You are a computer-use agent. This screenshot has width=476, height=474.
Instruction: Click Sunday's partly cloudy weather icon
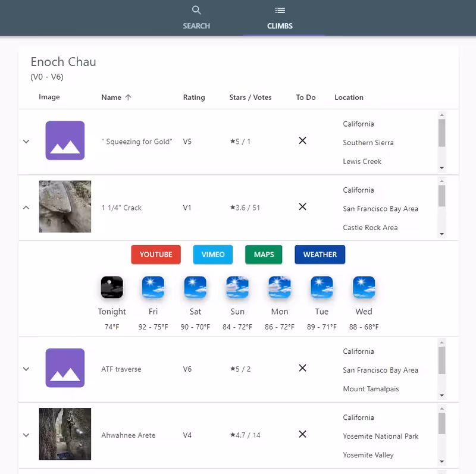tap(237, 287)
